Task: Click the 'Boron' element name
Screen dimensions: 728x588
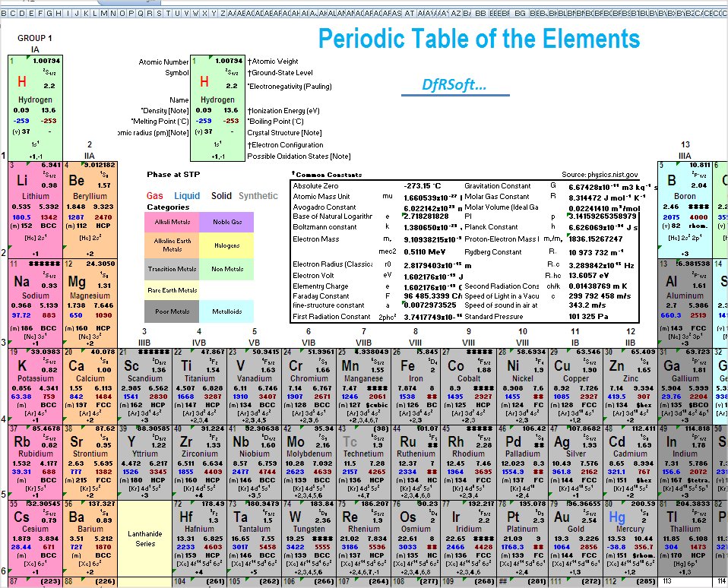Action: click(x=685, y=196)
